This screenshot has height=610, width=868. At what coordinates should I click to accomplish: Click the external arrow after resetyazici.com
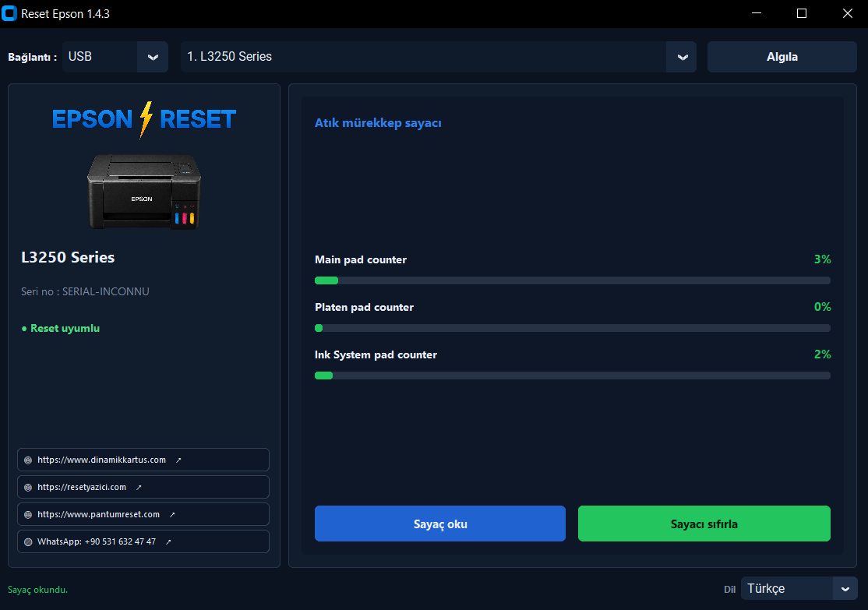pos(139,487)
